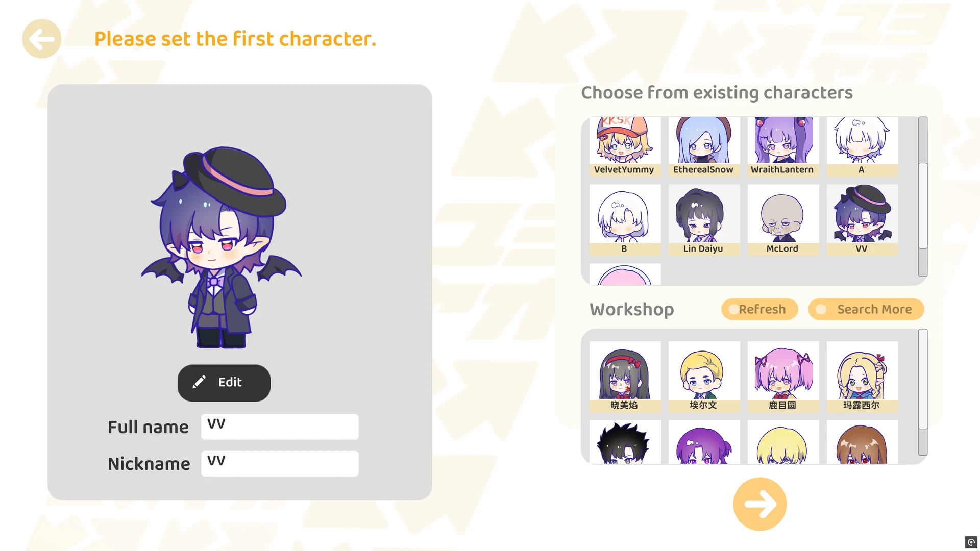Open Search More in Workshop
Image resolution: width=980 pixels, height=551 pixels.
click(x=866, y=309)
